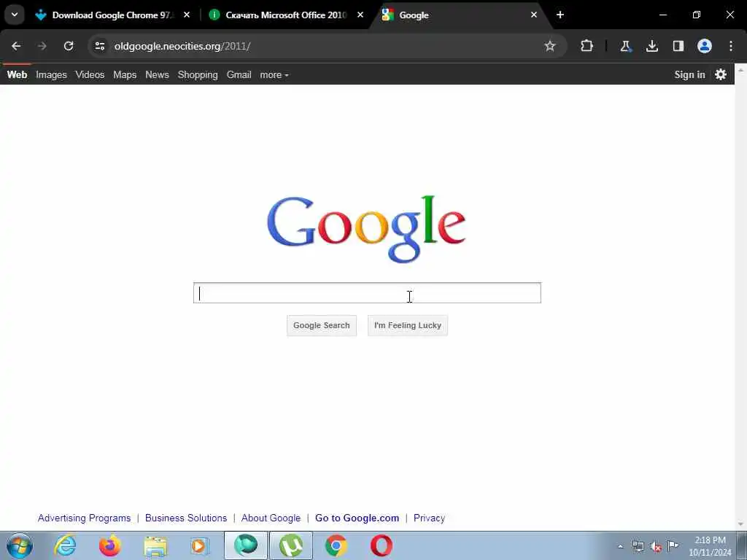Open the Extensions puzzle icon

coord(587,46)
